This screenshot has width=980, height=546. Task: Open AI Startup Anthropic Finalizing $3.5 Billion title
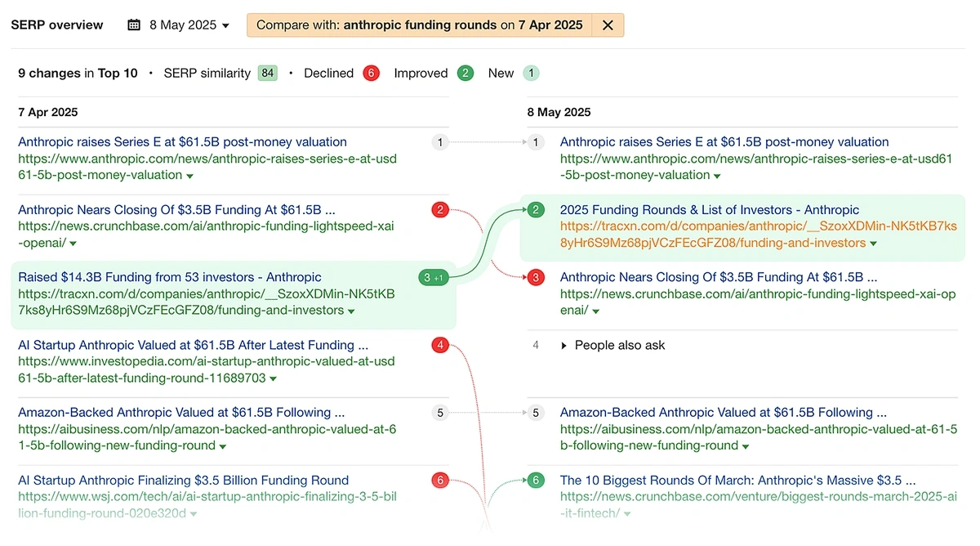pyautogui.click(x=184, y=480)
